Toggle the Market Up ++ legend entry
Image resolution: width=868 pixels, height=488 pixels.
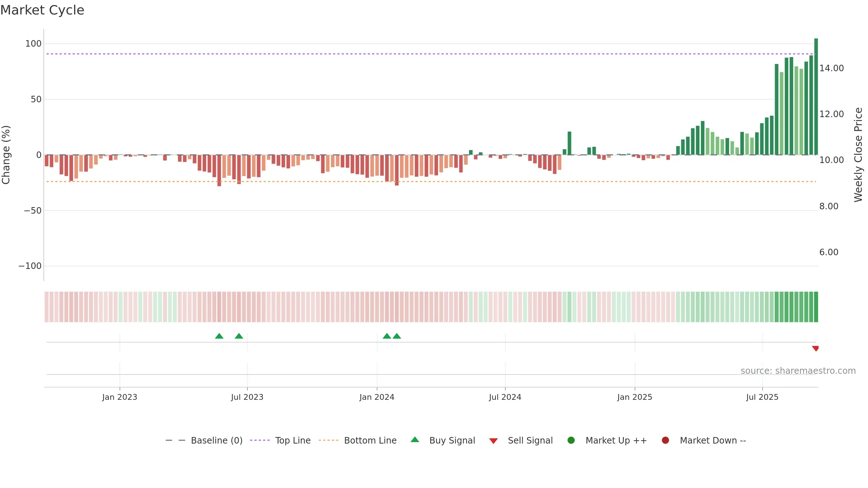point(607,440)
